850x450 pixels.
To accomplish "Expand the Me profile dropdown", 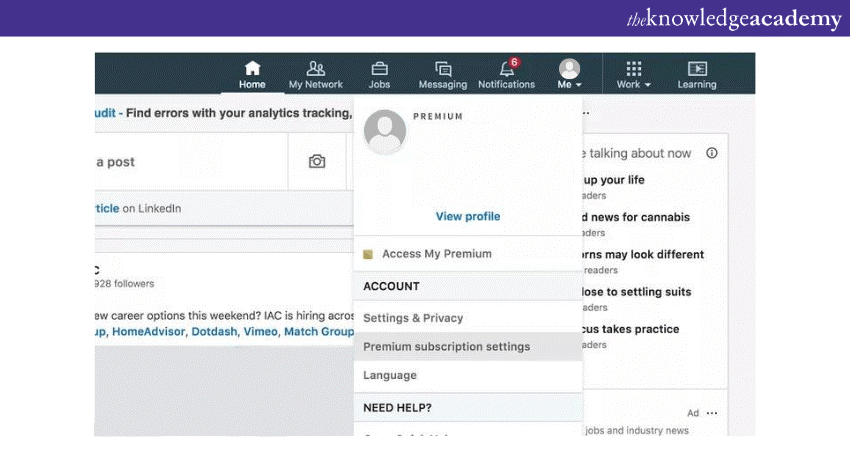I will (x=569, y=75).
